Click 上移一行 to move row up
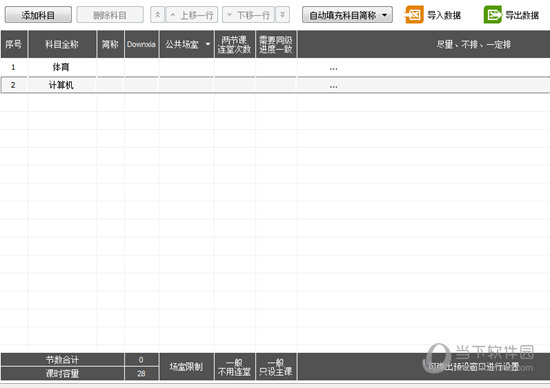Screen dimensions: 550x388 pos(192,15)
